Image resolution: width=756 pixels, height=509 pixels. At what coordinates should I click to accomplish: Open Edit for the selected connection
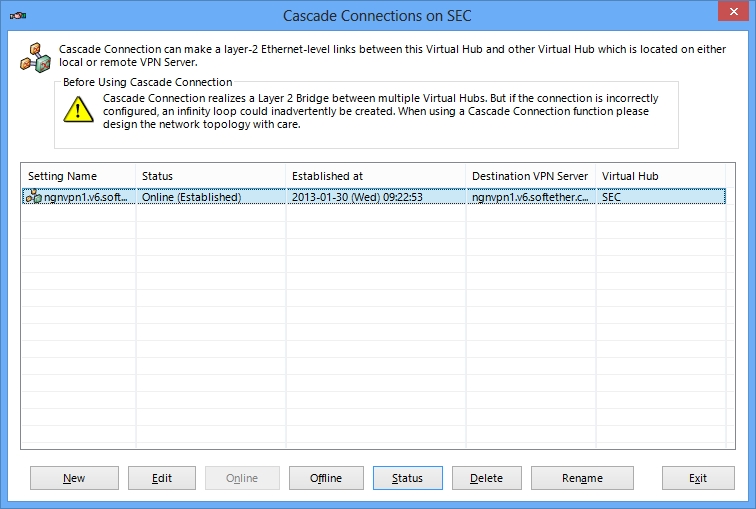(x=162, y=478)
